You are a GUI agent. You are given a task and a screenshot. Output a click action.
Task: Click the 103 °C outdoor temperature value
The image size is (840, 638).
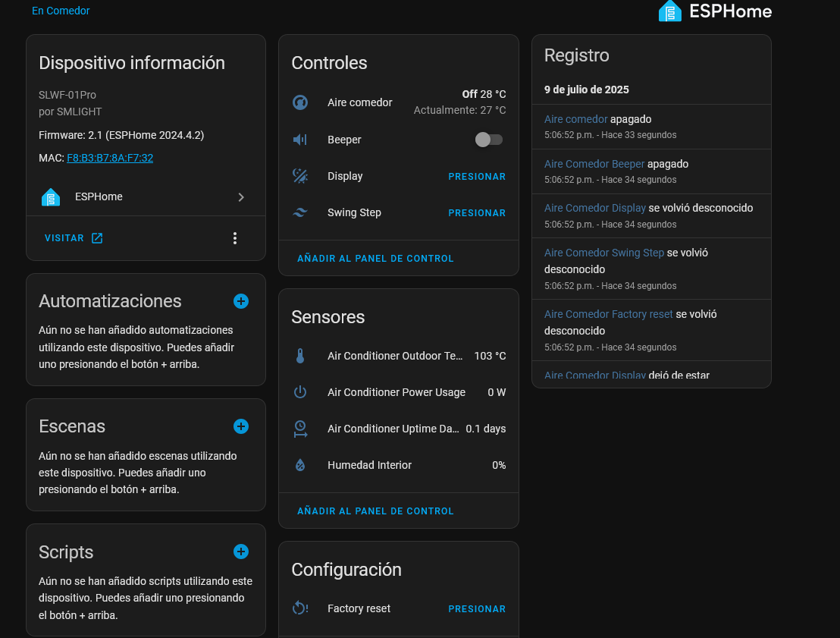point(490,356)
